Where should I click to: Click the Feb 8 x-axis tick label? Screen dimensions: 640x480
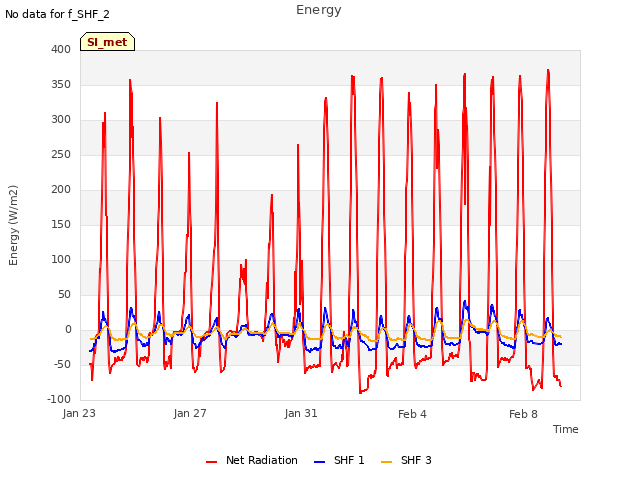(x=523, y=414)
